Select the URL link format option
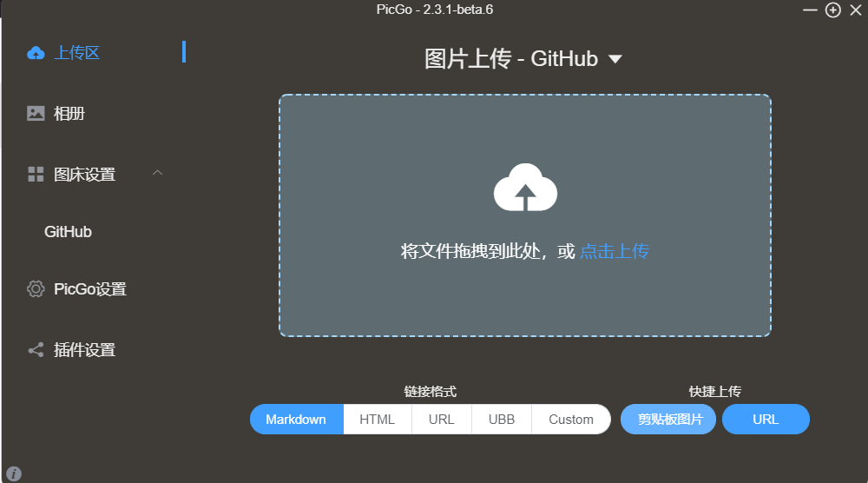 click(442, 420)
